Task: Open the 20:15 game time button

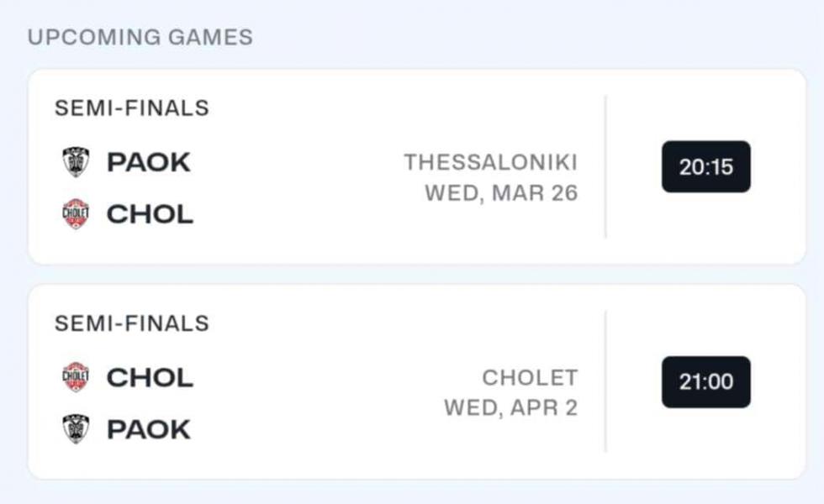Action: (x=705, y=166)
